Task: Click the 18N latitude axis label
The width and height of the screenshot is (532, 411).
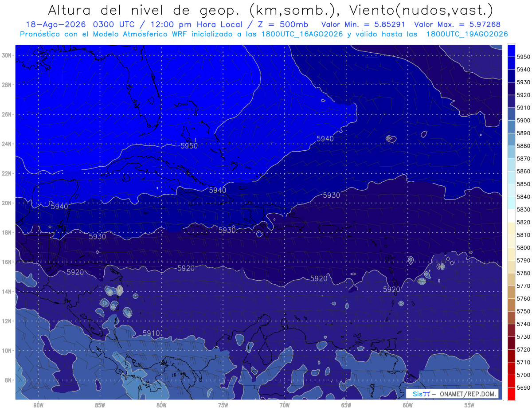Action: click(x=7, y=232)
